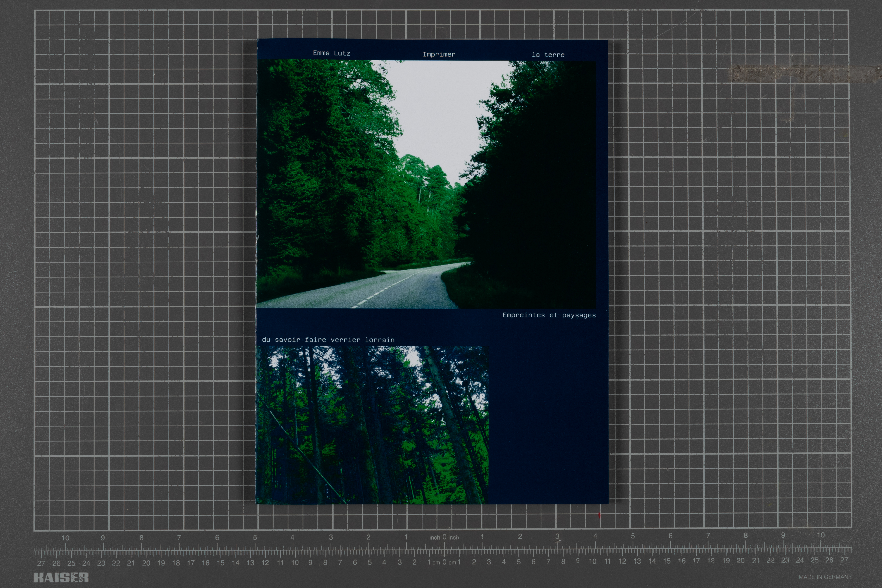Click the 'Emma Lutz' author text
The height and width of the screenshot is (588, 882).
click(x=331, y=53)
